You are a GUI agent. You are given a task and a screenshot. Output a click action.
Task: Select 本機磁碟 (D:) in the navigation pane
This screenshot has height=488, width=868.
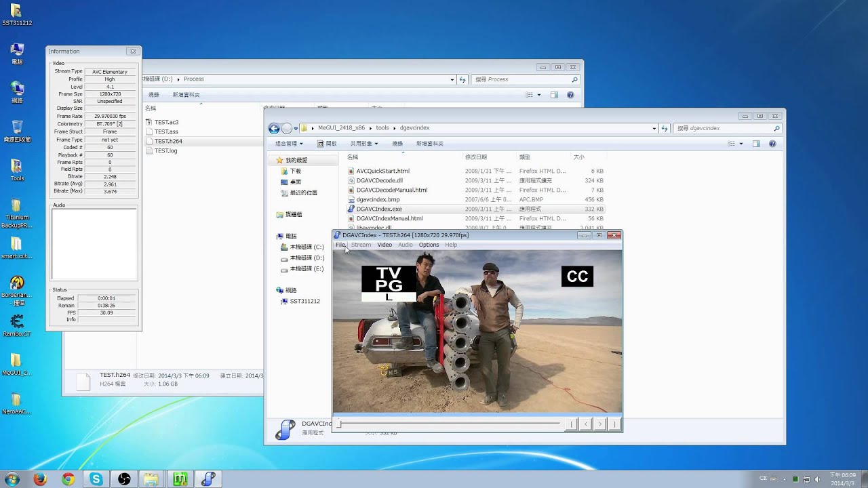click(x=307, y=258)
